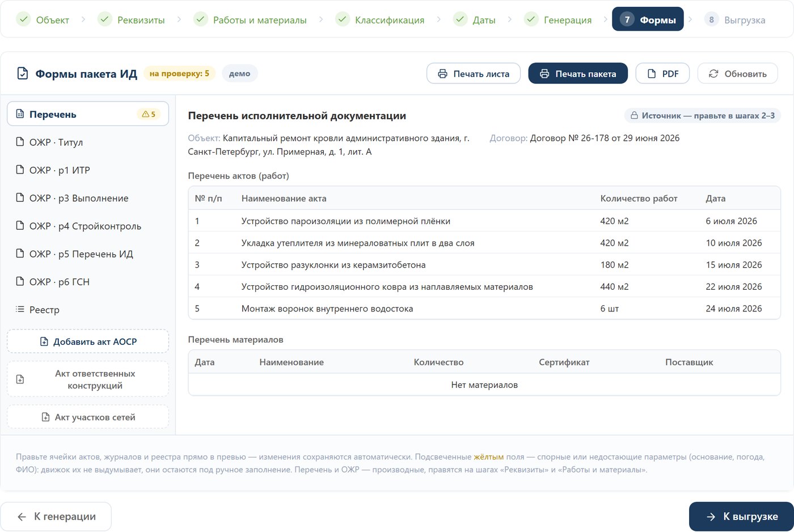Viewport: 794px width, 532px height.
Task: Click the демо badge in the header
Action: (240, 74)
